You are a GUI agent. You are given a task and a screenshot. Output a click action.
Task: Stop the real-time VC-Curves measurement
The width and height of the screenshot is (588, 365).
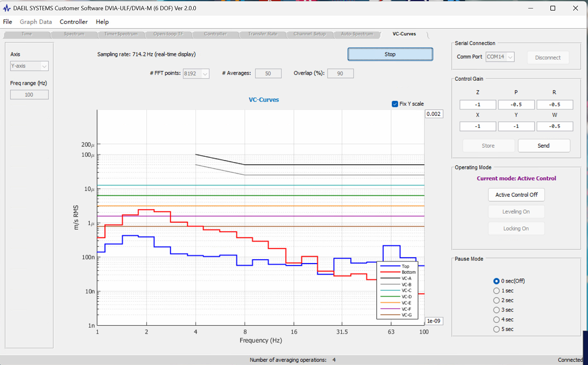point(390,54)
